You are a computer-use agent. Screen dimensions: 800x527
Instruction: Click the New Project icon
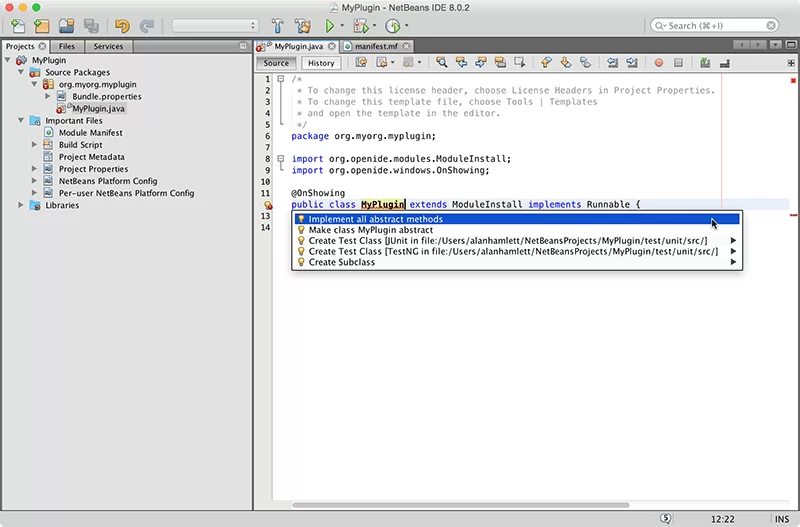coord(42,26)
